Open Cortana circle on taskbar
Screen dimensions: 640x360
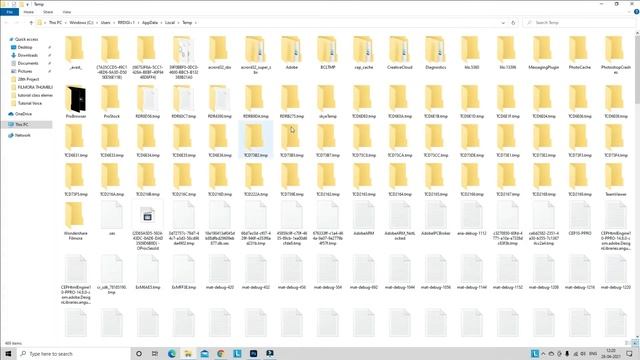pos(139,353)
